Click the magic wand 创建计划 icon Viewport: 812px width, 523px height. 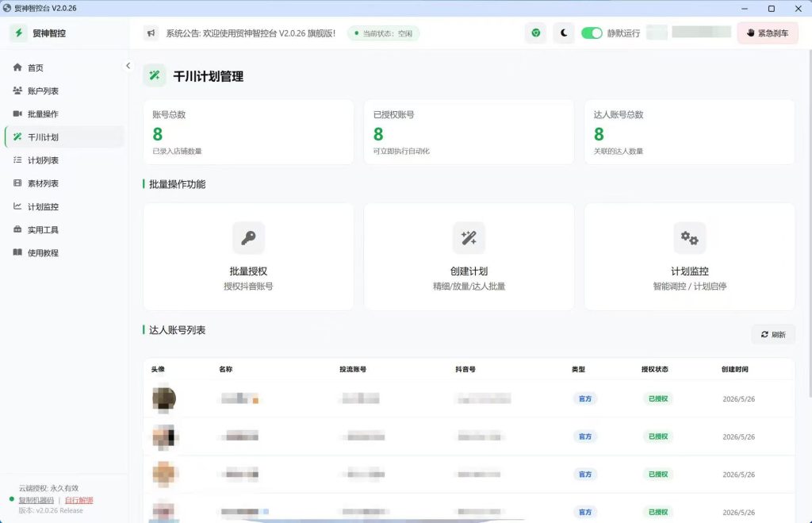tap(469, 238)
